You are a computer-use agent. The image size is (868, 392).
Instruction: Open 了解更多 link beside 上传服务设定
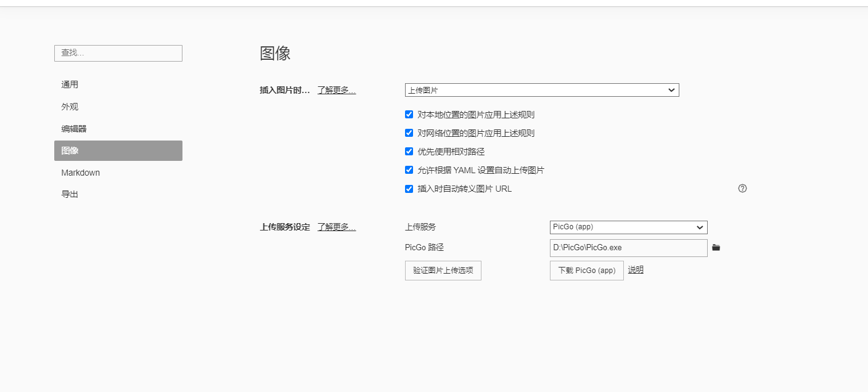[337, 227]
